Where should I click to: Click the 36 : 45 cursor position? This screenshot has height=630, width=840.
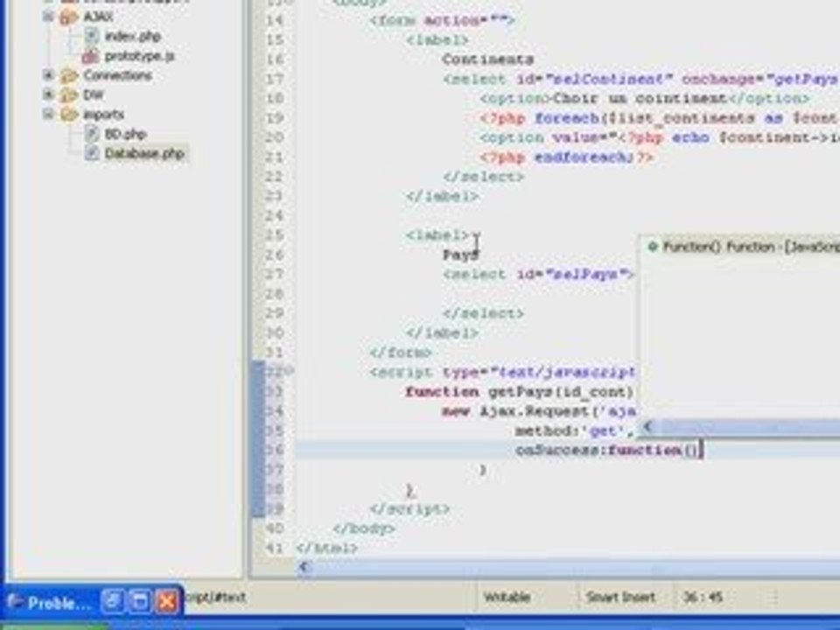point(703,597)
